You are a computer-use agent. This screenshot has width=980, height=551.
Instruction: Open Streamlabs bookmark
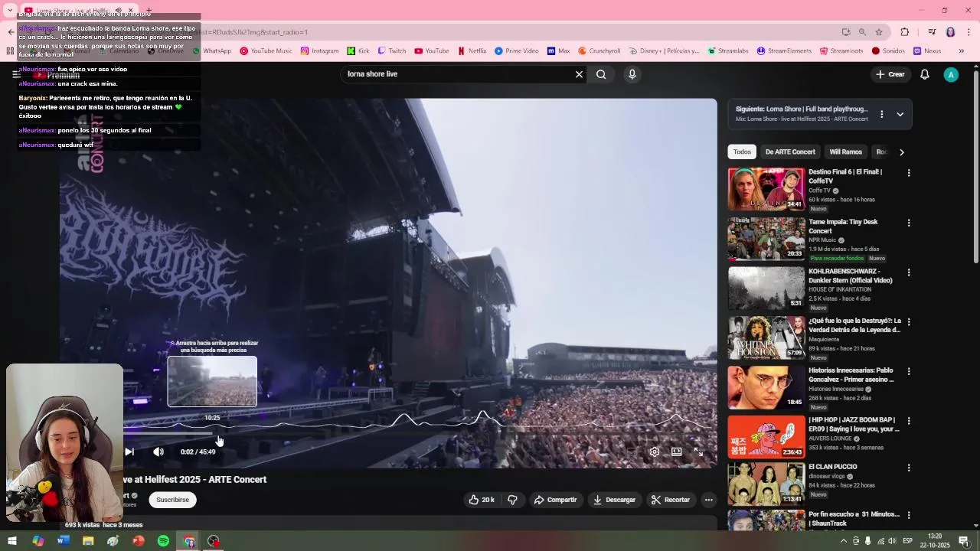728,51
